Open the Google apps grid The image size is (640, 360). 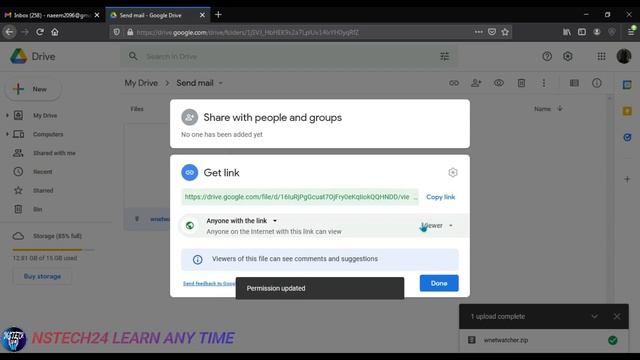click(x=601, y=56)
